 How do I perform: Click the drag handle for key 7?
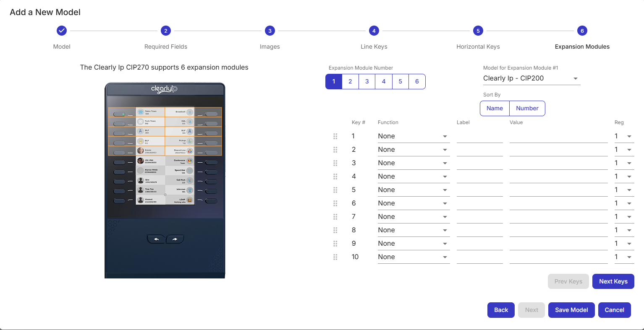click(x=335, y=217)
